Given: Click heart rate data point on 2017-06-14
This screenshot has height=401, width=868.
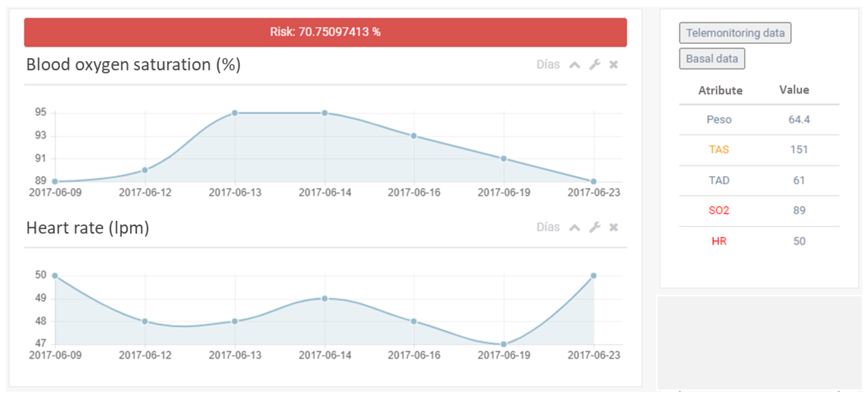Looking at the screenshot, I should click(x=324, y=299).
